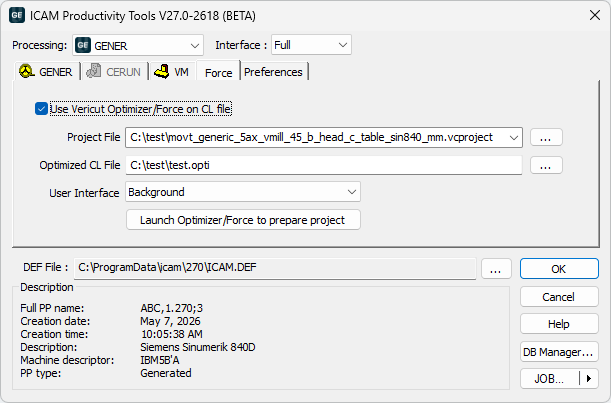Image resolution: width=611 pixels, height=403 pixels.
Task: Open the JOB button arrow menu
Action: click(589, 378)
